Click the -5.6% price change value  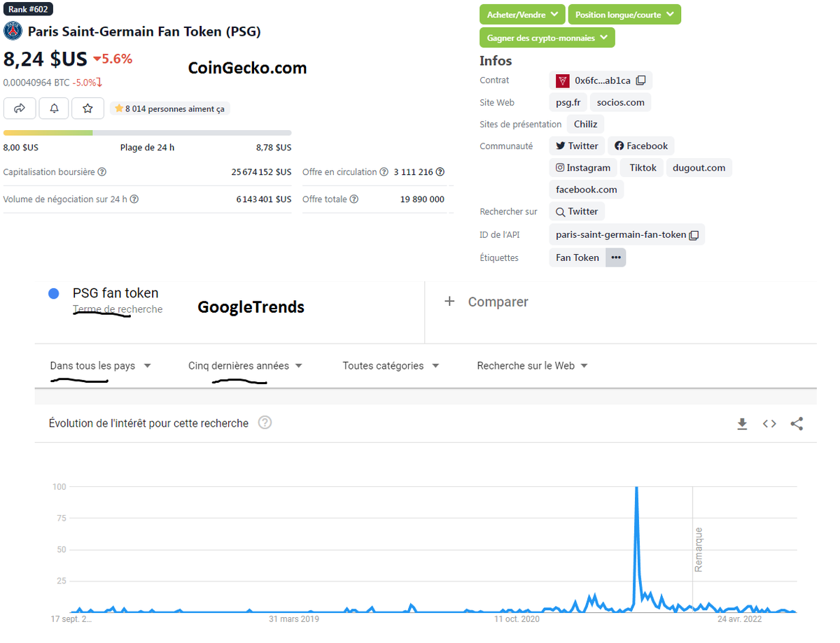point(113,59)
